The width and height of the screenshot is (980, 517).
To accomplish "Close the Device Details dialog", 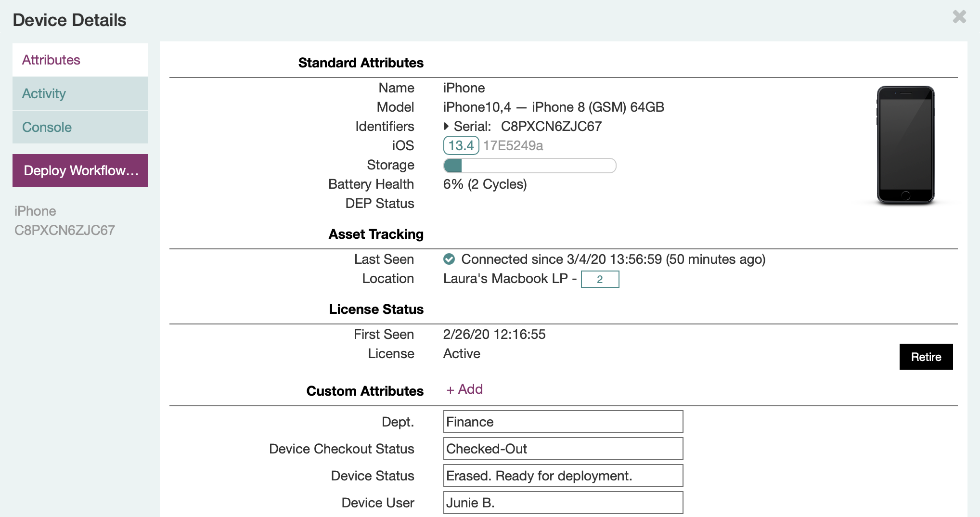I will 959,17.
